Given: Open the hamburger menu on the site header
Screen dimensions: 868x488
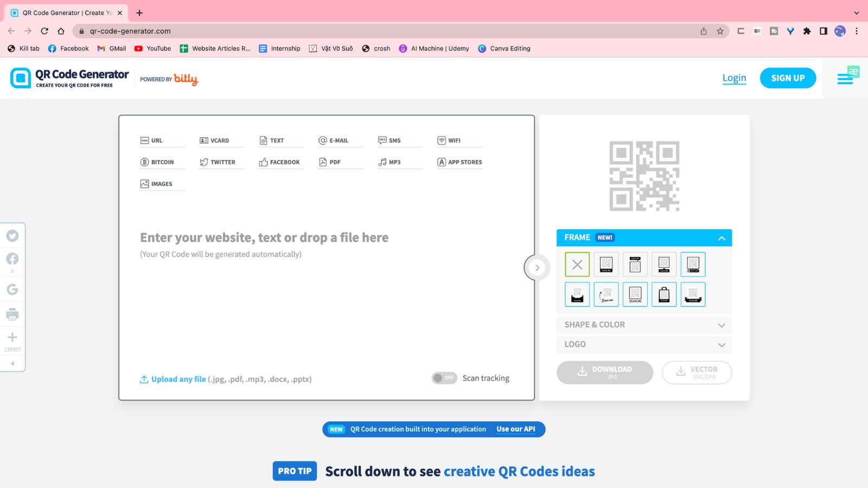Looking at the screenshot, I should [845, 79].
